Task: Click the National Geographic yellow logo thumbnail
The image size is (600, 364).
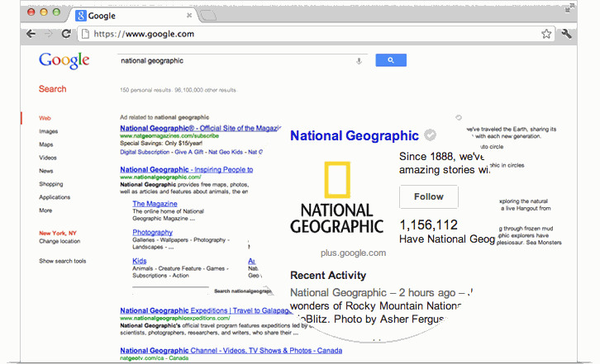Action: pos(336,197)
